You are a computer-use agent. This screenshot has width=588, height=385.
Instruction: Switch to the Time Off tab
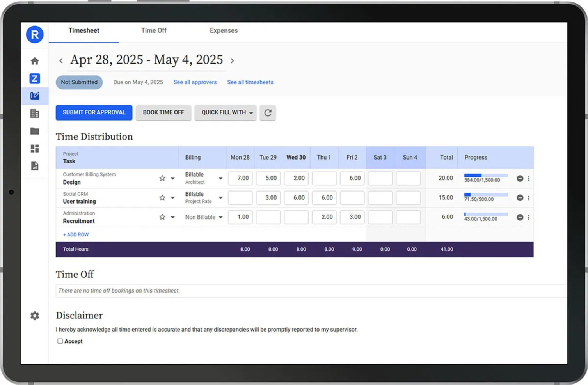154,30
